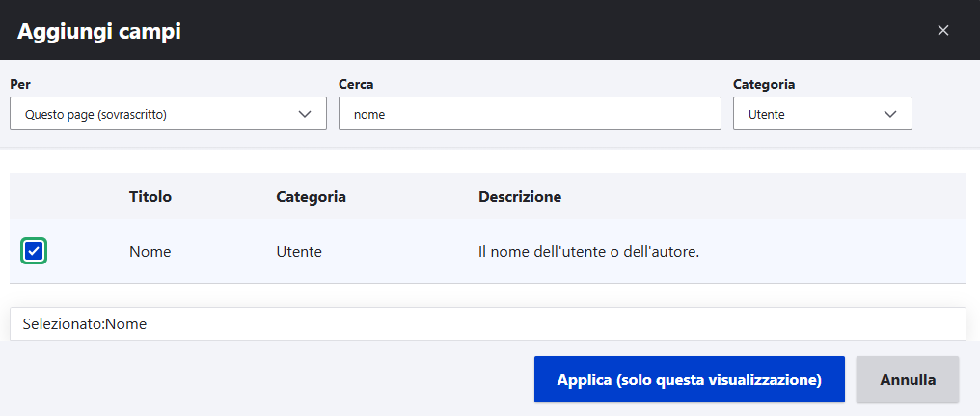Uncheck the Nome field checkbox
Viewport: 980px width, 416px height.
(34, 251)
